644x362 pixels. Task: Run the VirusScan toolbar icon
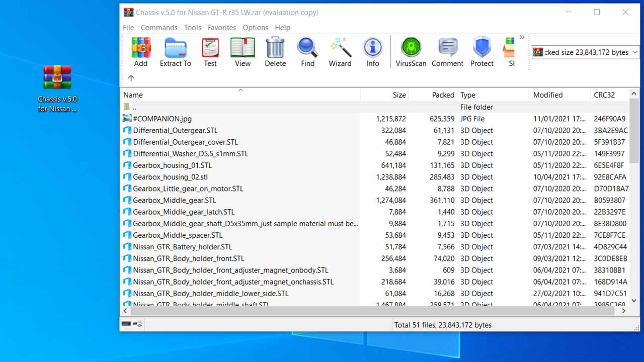tap(411, 48)
